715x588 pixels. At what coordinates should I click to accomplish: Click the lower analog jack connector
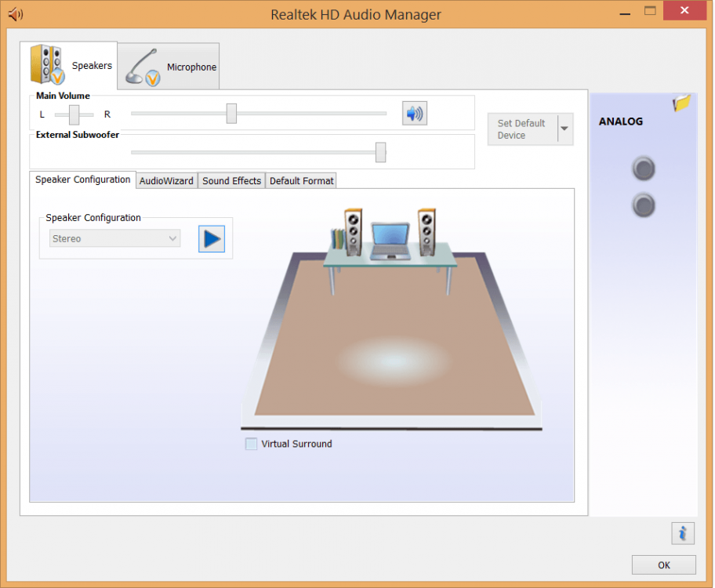(x=644, y=205)
